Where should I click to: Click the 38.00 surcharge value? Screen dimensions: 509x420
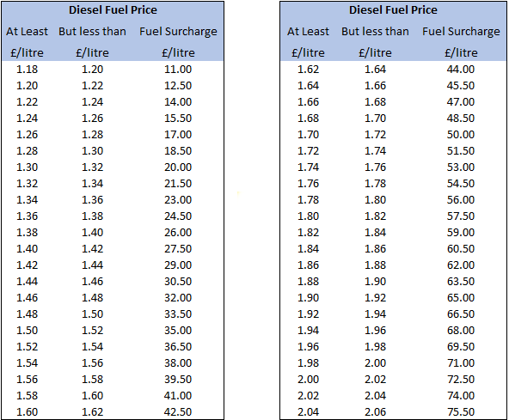tap(178, 363)
